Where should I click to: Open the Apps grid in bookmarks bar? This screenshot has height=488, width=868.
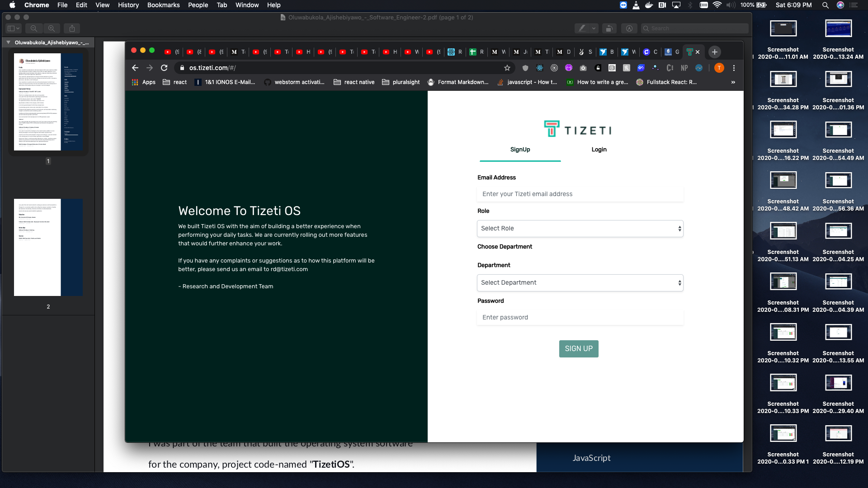144,82
